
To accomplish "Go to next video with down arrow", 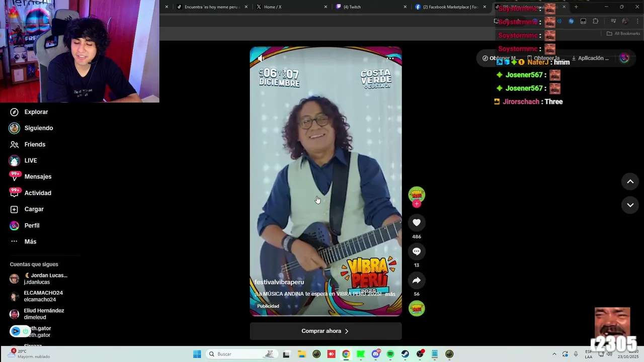I will 630,205.
